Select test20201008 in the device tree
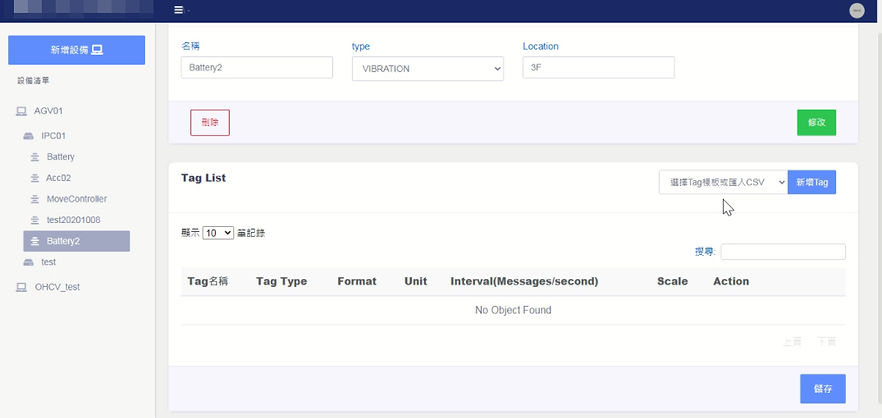 74,220
